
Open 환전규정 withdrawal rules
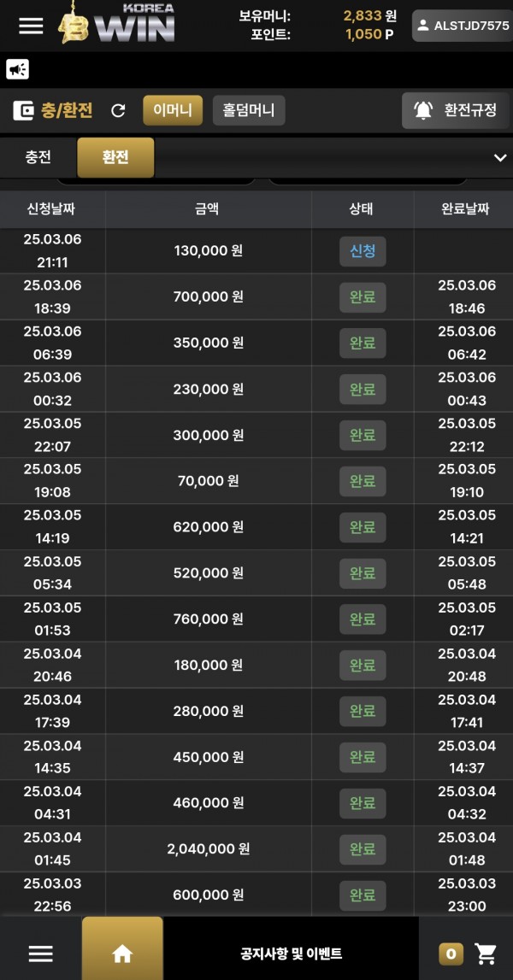(456, 110)
